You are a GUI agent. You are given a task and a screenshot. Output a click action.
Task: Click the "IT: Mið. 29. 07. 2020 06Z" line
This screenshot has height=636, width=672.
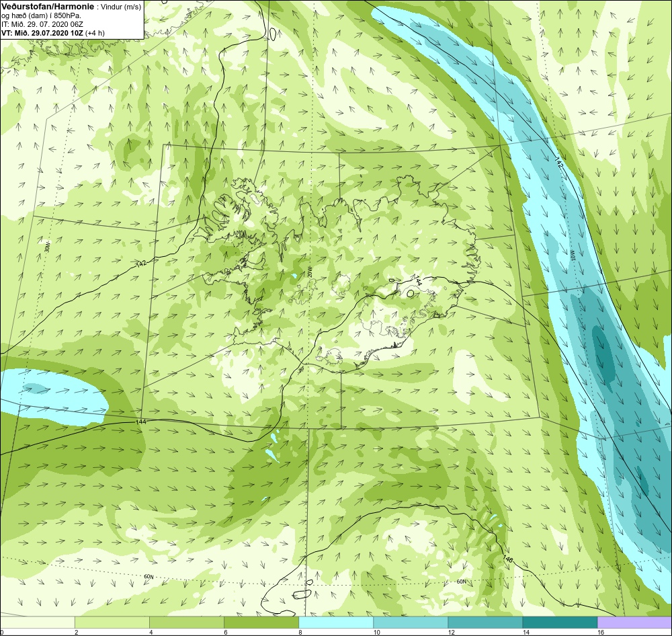click(x=43, y=24)
